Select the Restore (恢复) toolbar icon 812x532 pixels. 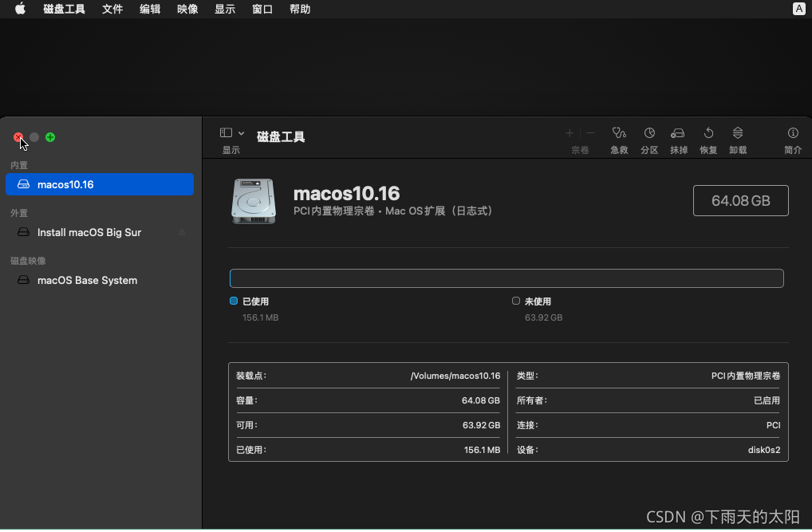tap(708, 133)
